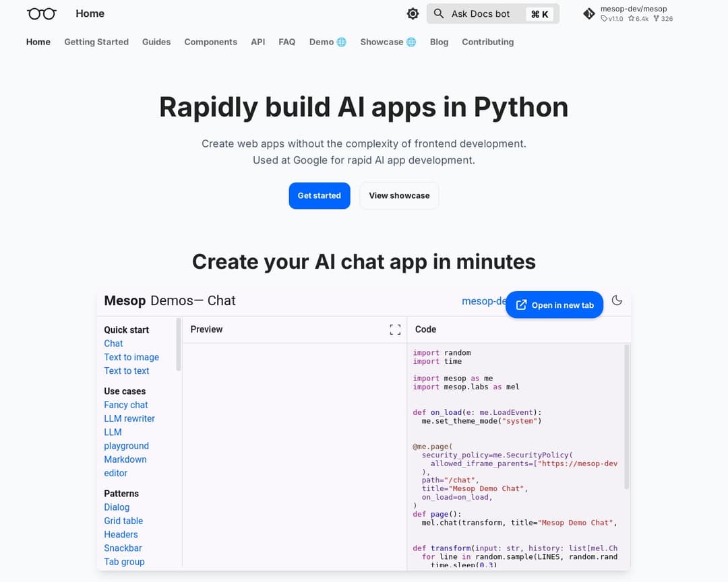Go to the Blog tab
Image resolution: width=728 pixels, height=582 pixels.
pos(439,42)
